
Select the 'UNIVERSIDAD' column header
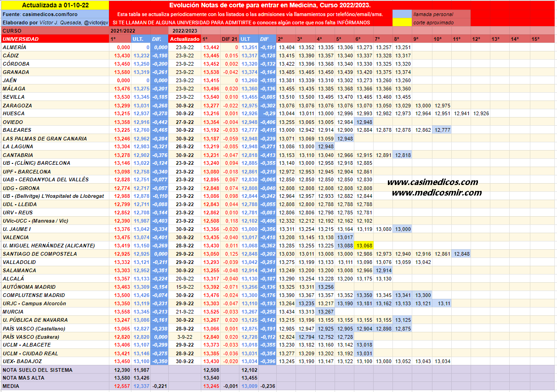pyautogui.click(x=55, y=39)
